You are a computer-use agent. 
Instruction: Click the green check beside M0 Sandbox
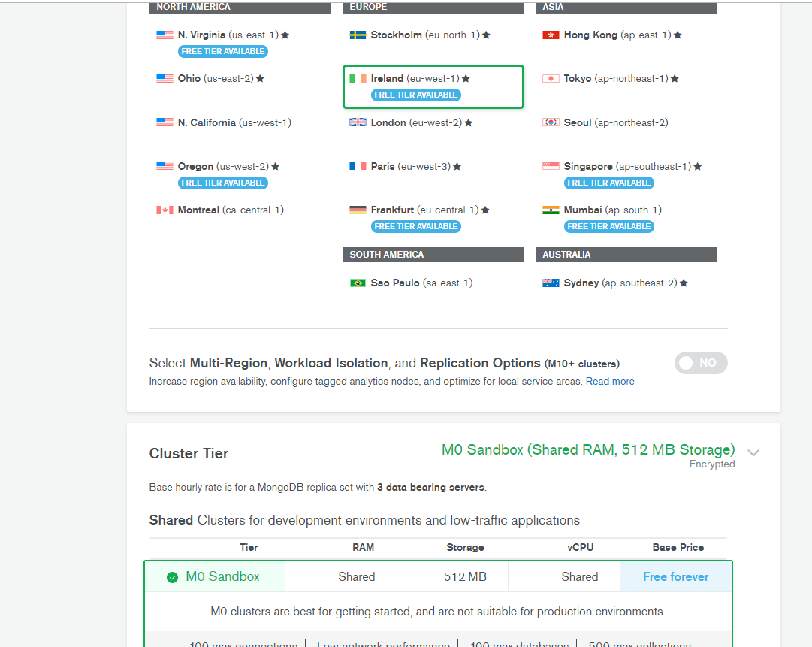(173, 577)
